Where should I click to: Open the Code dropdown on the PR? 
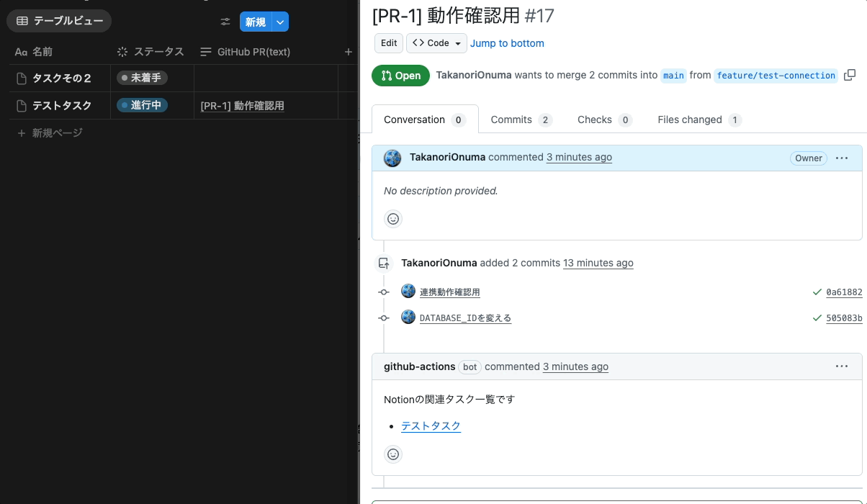coord(436,43)
